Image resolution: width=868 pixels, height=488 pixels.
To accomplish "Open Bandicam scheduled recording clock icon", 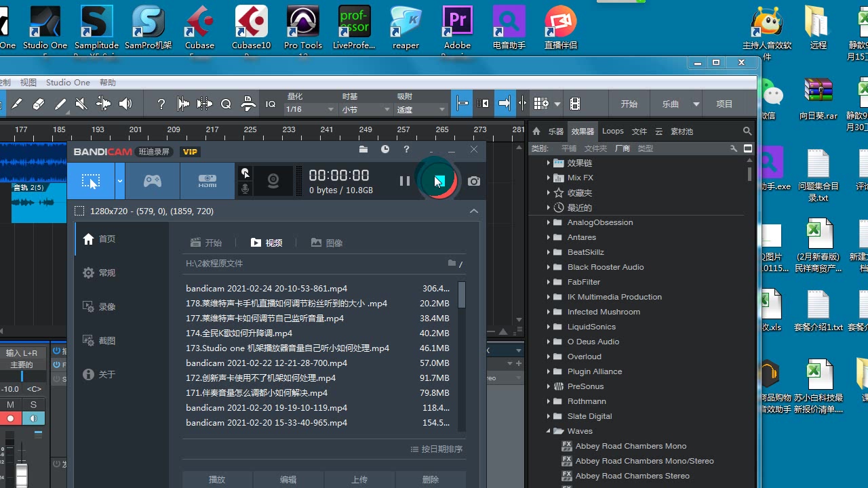I will pyautogui.click(x=385, y=149).
